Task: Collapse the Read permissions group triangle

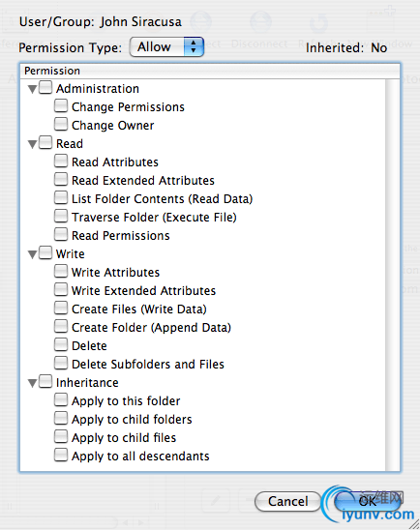Action: pos(33,144)
